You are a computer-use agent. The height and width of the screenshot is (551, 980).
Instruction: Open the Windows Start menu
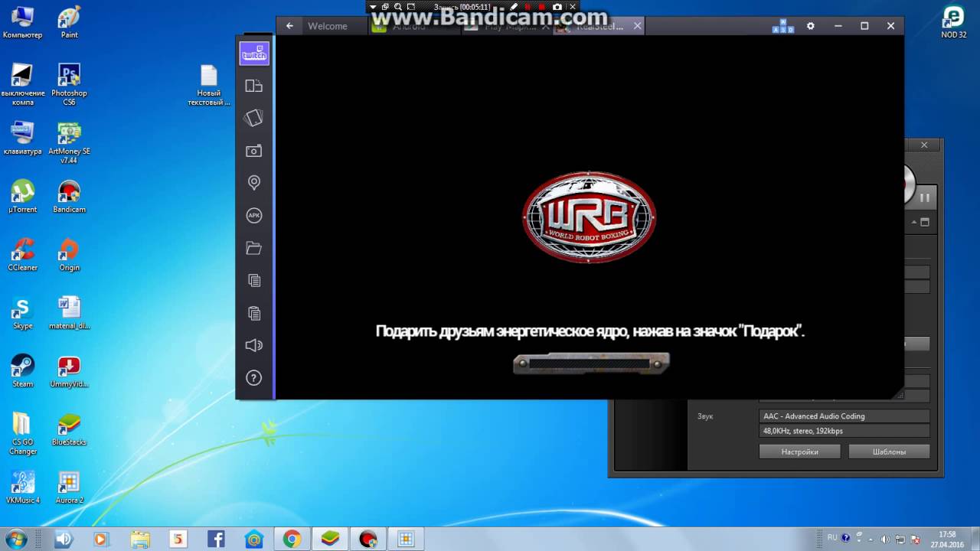click(15, 538)
